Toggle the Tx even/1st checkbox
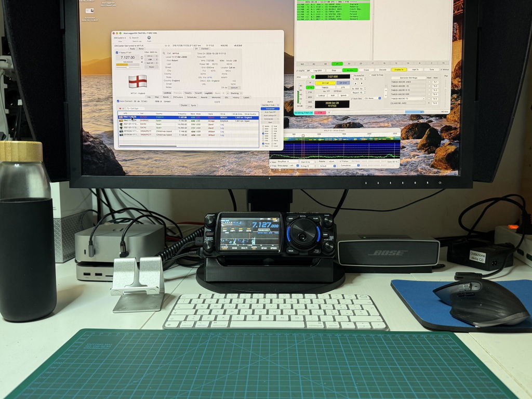 (x=353, y=75)
